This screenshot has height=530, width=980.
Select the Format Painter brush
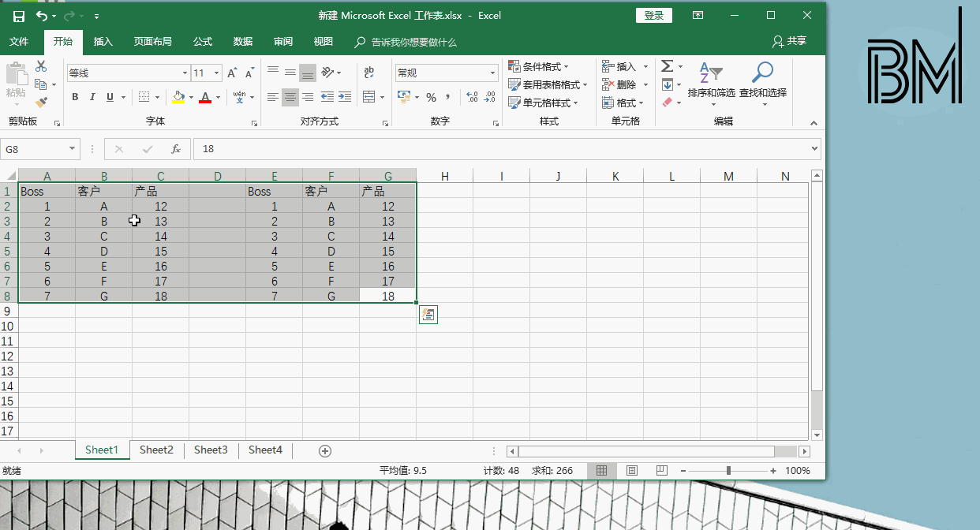click(x=41, y=103)
